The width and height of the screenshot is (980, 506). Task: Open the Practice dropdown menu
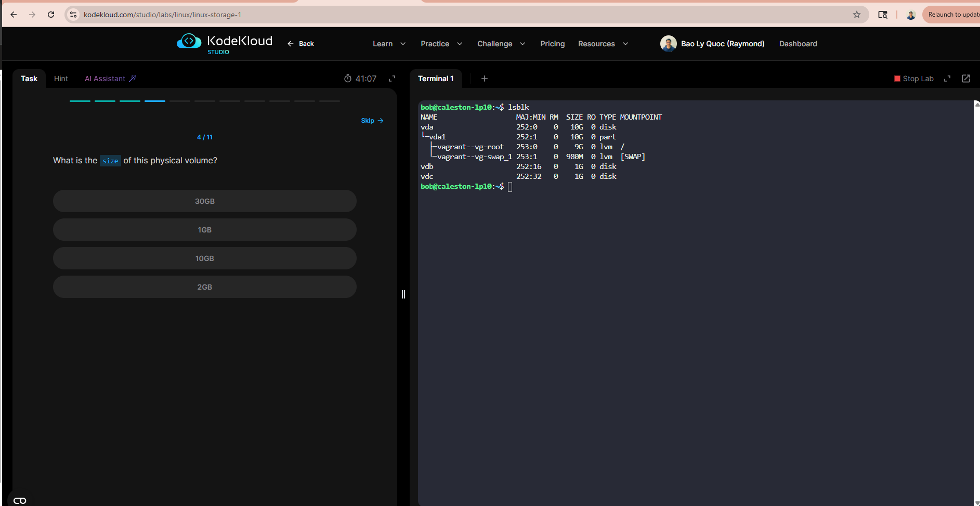tap(441, 44)
